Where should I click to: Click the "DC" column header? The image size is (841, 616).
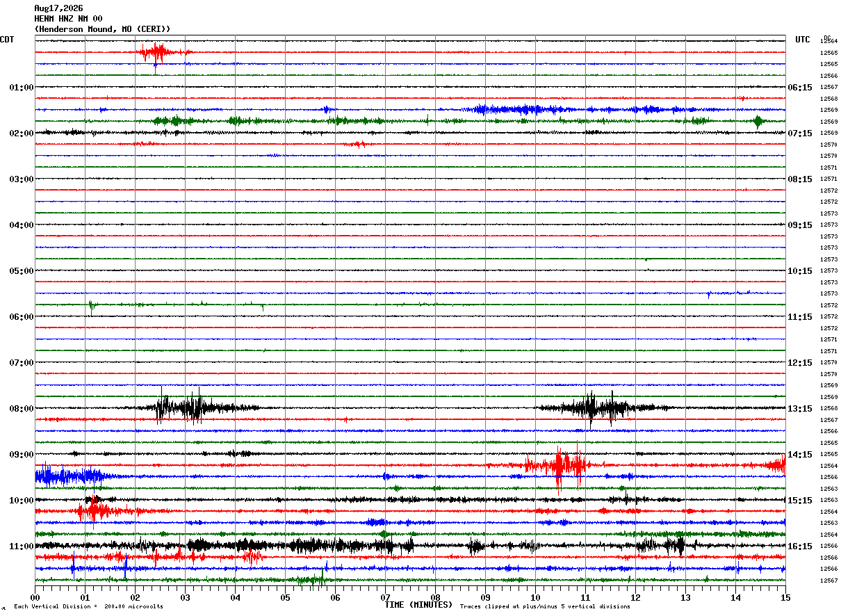click(x=827, y=38)
